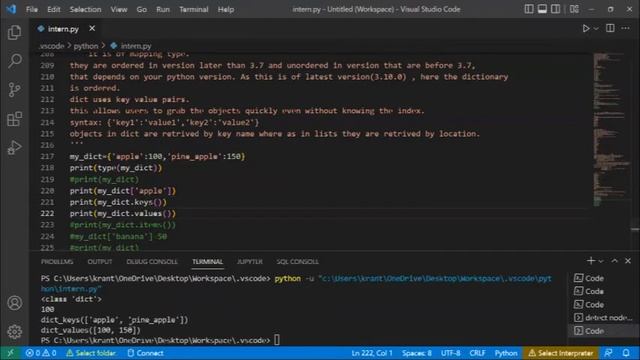Image resolution: width=640 pixels, height=360 pixels.
Task: Change end of line sequence CRLF
Action: [x=477, y=353]
